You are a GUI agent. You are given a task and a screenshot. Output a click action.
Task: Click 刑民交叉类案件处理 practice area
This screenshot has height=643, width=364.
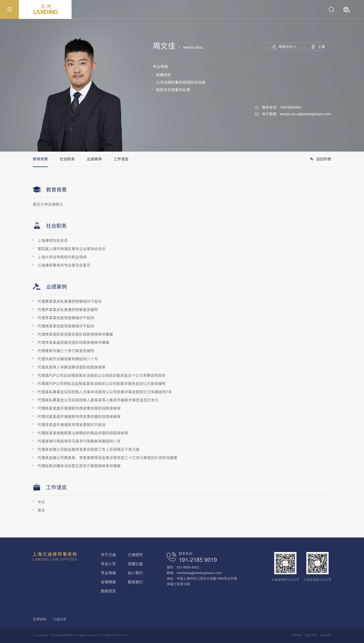click(x=173, y=90)
